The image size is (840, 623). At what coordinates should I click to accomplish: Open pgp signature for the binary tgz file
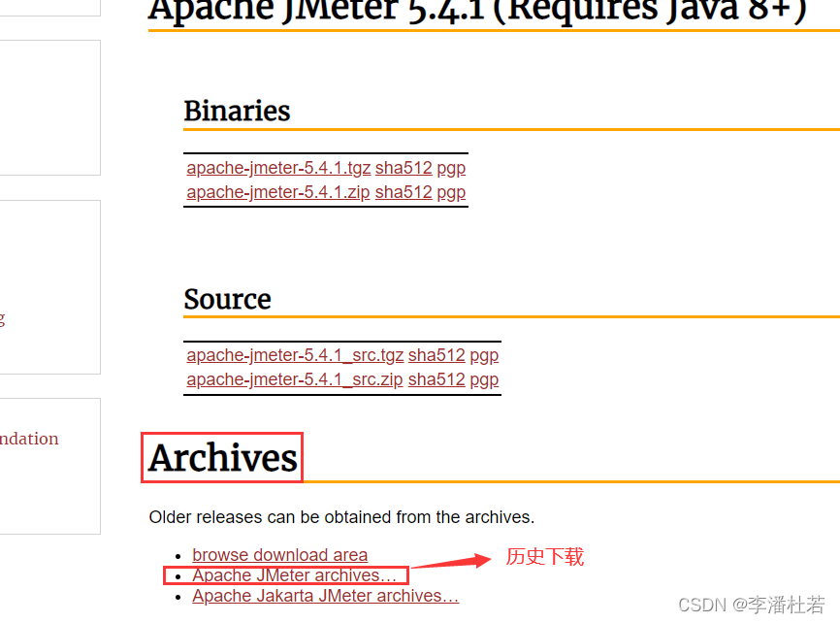[x=451, y=168]
